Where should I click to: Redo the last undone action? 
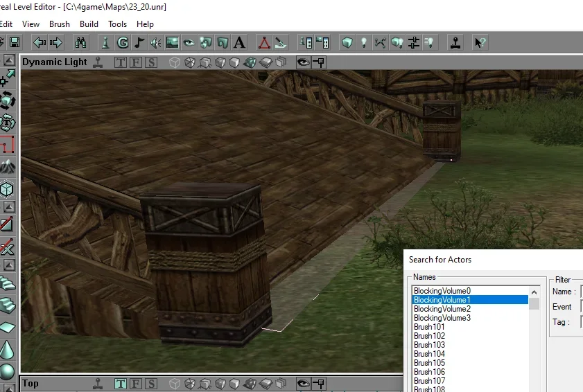point(55,42)
